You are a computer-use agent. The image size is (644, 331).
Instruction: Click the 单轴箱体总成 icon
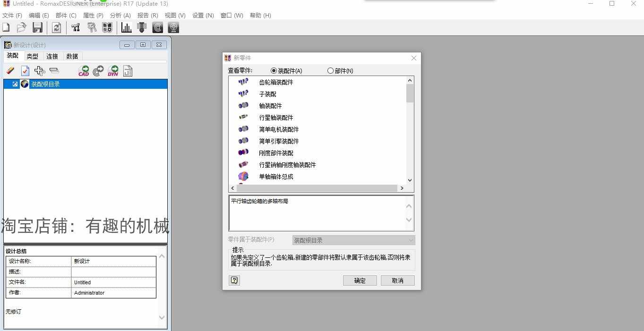coord(243,176)
